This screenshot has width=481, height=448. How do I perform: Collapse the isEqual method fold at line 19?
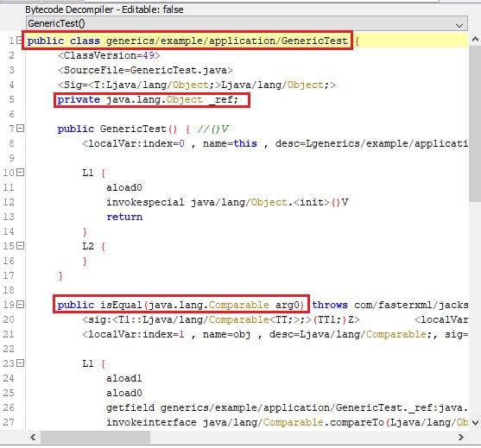click(x=20, y=305)
